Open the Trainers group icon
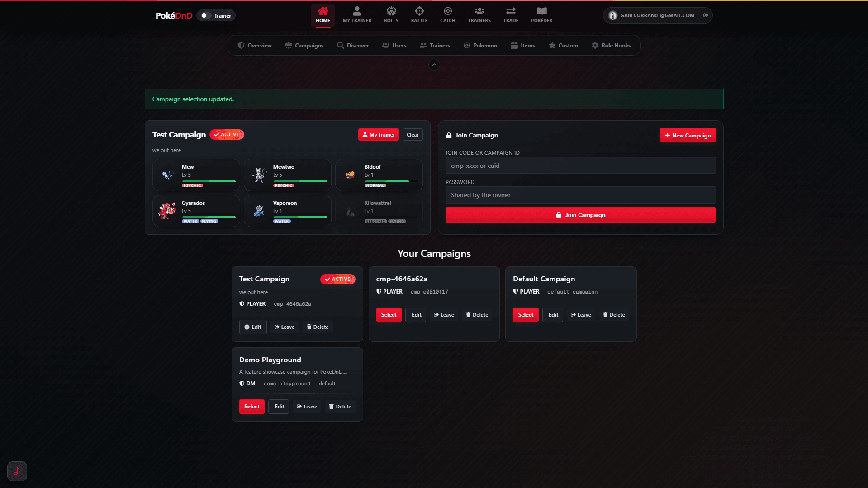Image resolution: width=868 pixels, height=488 pixels. pos(479,15)
